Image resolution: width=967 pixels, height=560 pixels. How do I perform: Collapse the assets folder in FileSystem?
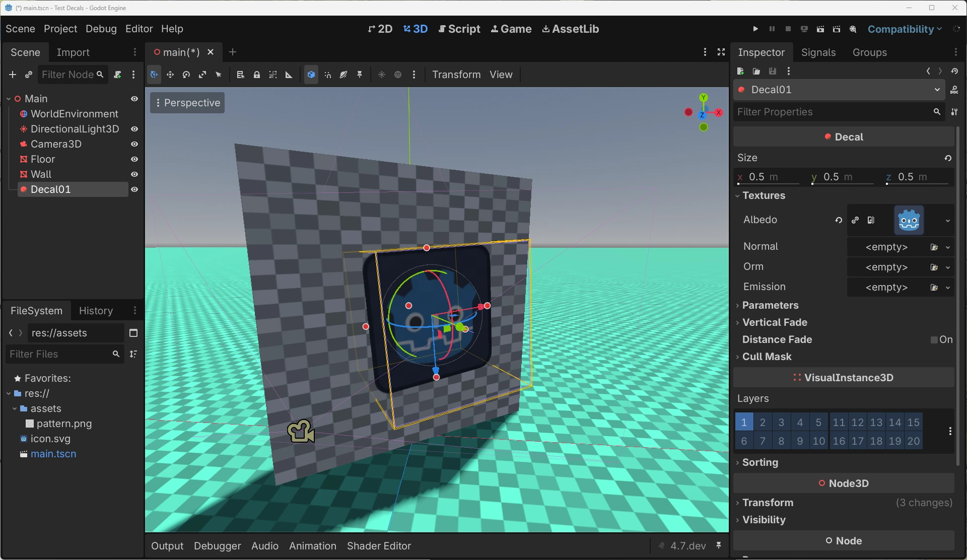(x=15, y=408)
